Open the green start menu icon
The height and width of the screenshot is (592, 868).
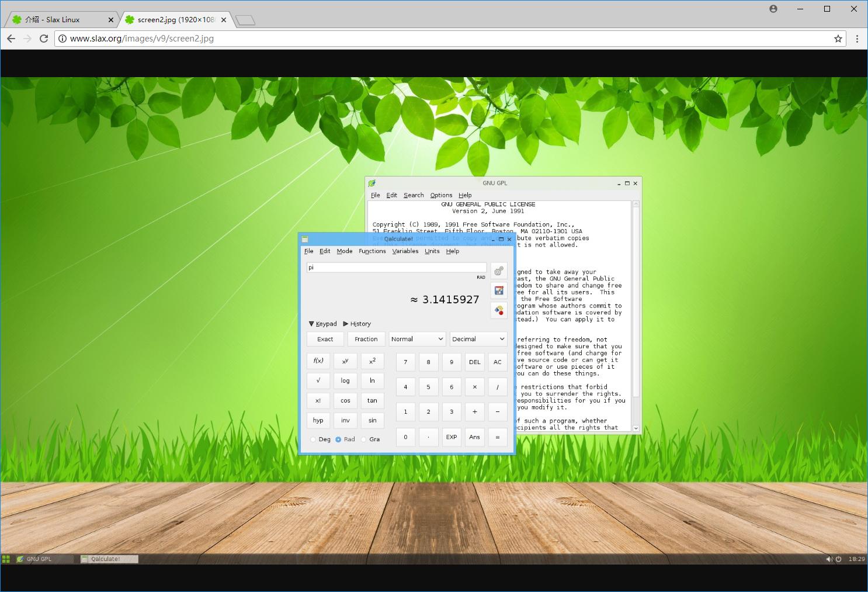click(6, 559)
